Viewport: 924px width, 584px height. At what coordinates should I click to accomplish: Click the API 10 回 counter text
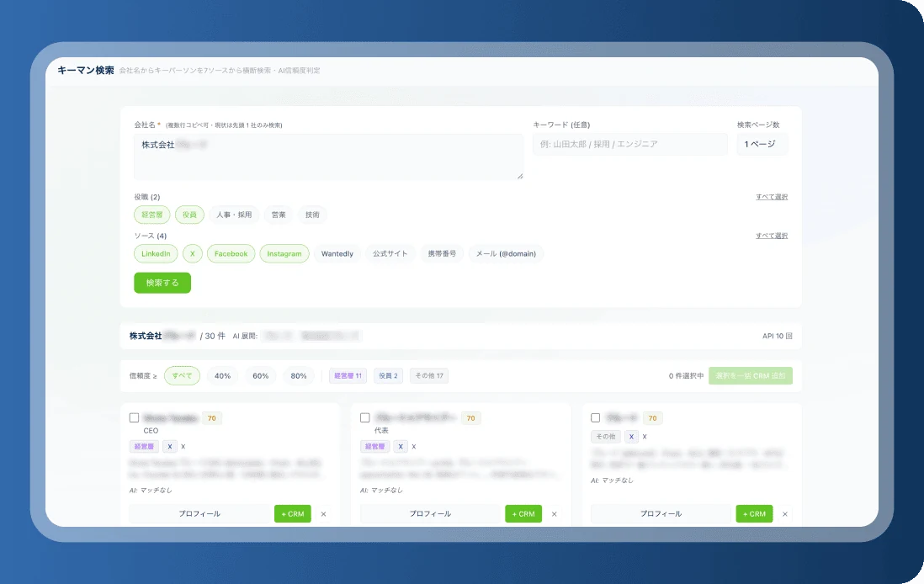pyautogui.click(x=778, y=336)
